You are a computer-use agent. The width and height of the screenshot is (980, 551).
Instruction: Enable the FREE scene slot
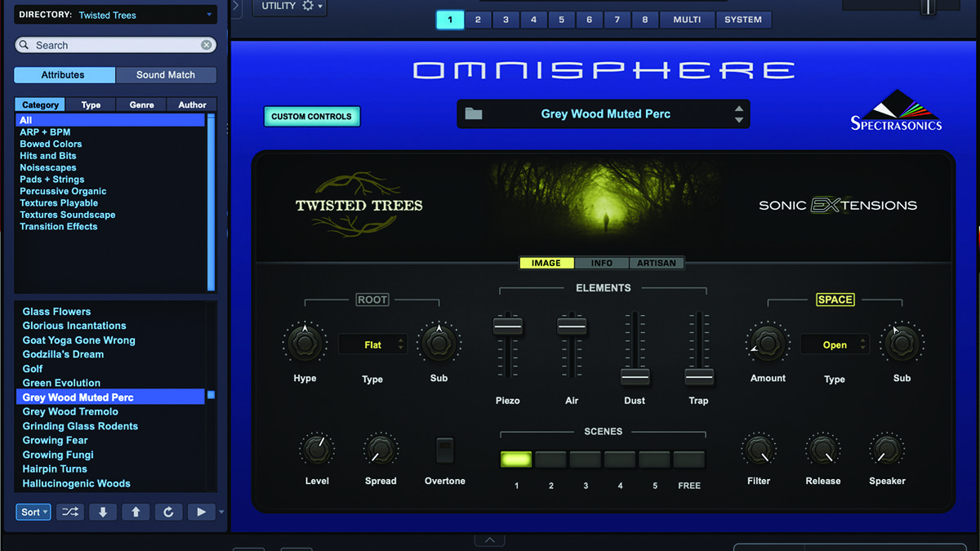pyautogui.click(x=688, y=460)
